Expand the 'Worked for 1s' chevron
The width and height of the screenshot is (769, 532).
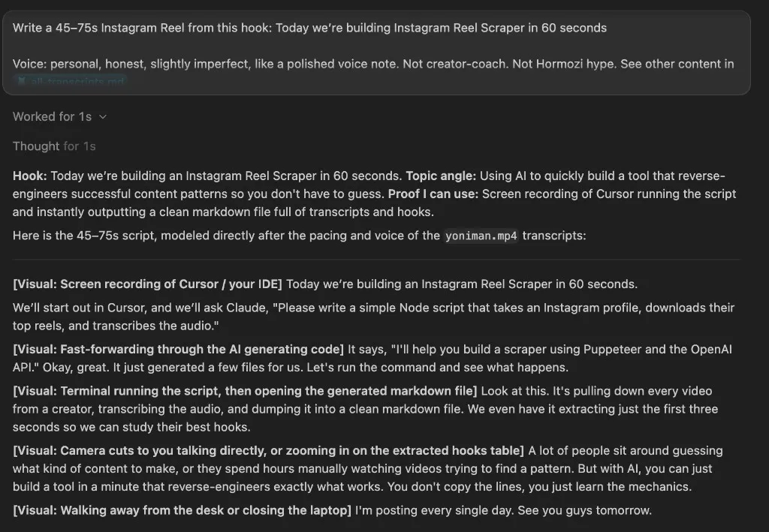103,116
